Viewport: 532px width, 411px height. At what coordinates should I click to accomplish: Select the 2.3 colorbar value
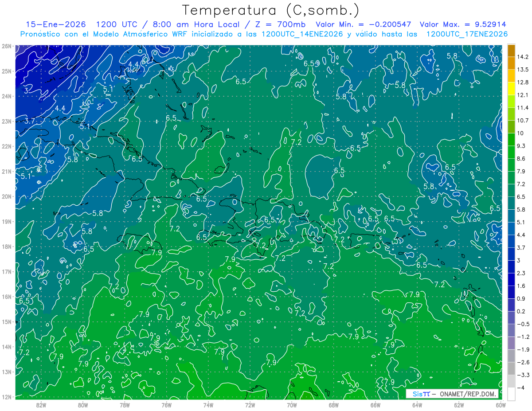tap(522, 273)
